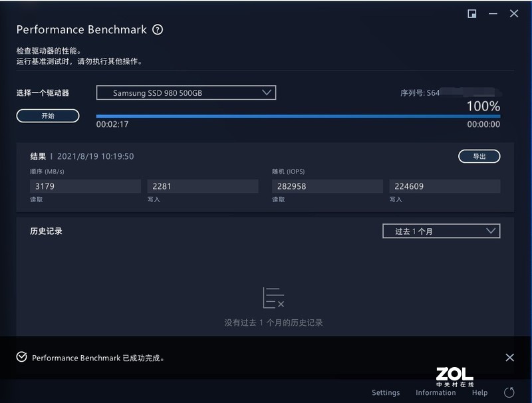Expand the 过去 1 个月 history period dropdown
532x403 pixels.
point(442,231)
